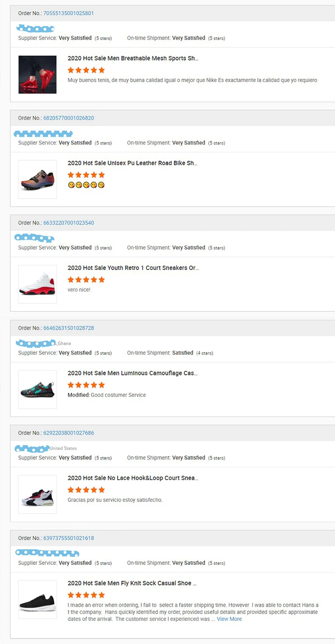Open Unisex Pu Leather Road Bike title
This screenshot has width=335, height=644.
tap(132, 163)
